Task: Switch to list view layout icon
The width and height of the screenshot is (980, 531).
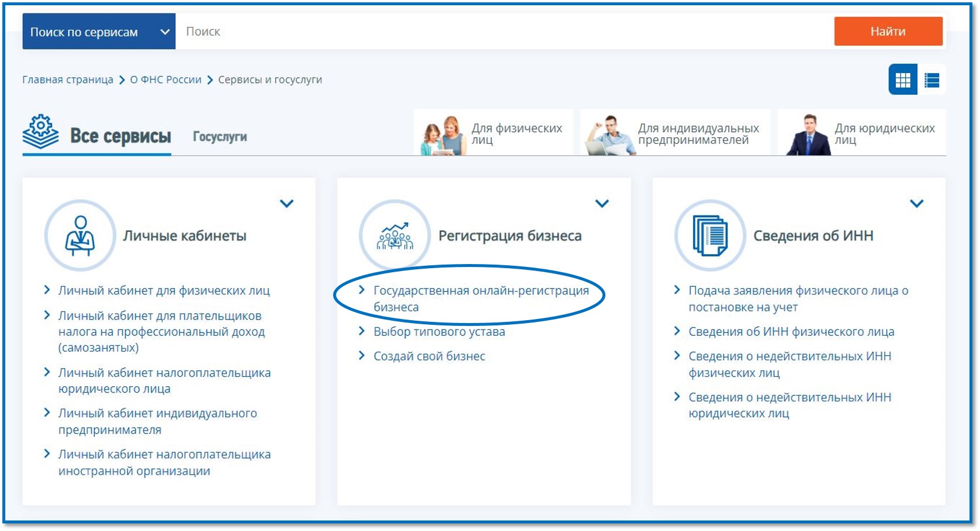Action: point(931,80)
